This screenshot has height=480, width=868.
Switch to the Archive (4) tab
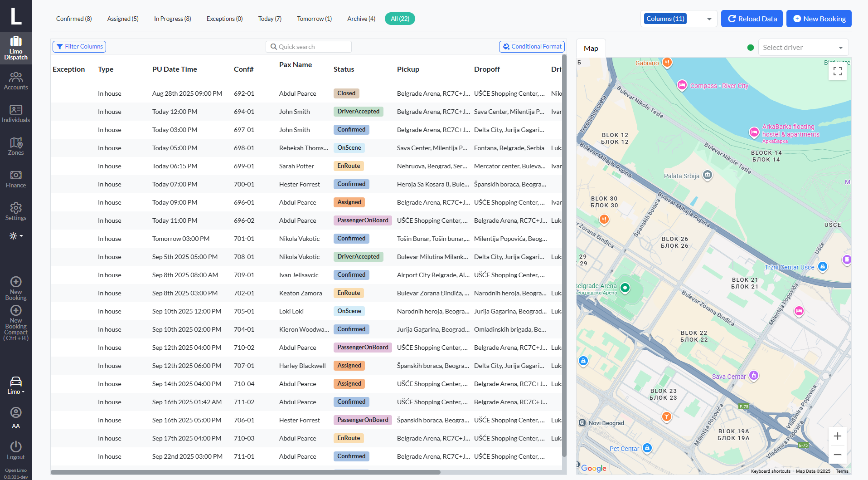coord(361,19)
